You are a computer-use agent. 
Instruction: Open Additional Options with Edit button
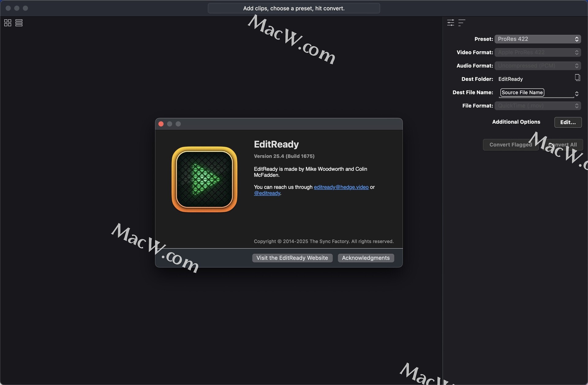568,122
